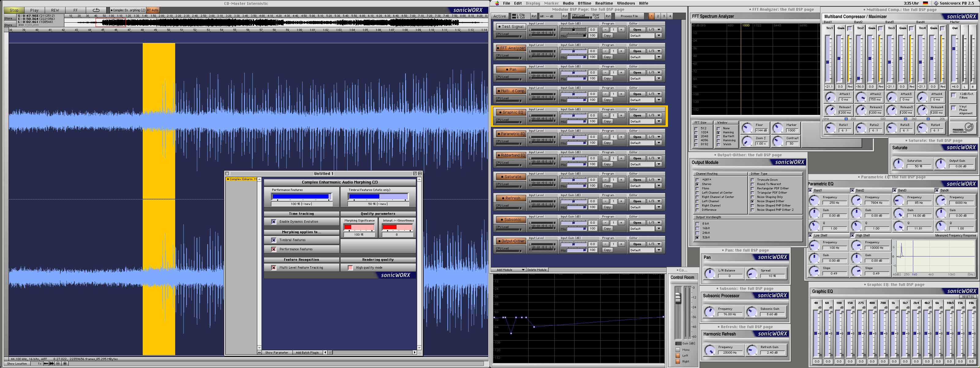Click the Ratio3 knob in the Multiband Compressor
The height and width of the screenshot is (368, 980).
point(892,128)
